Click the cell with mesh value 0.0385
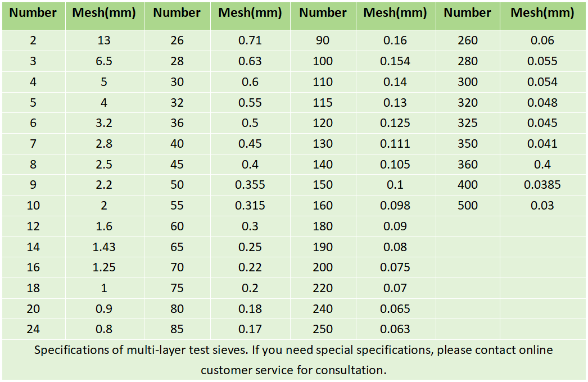 [542, 185]
